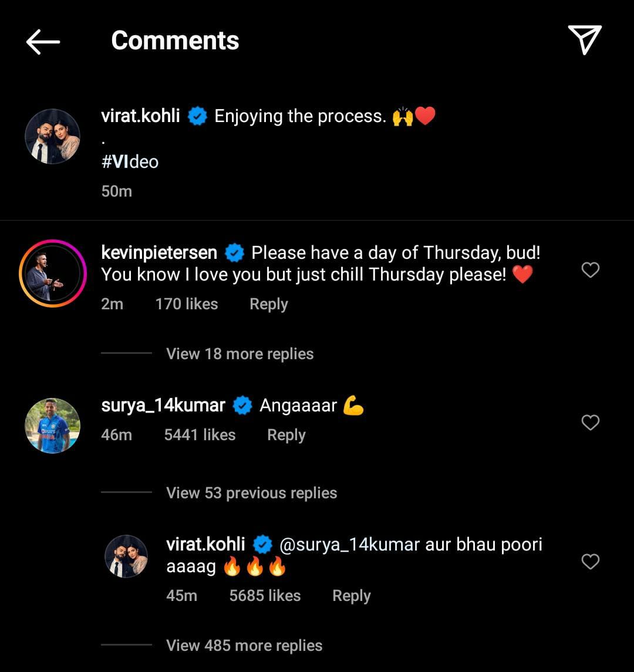View 170 likes on kevinpietersen's comment
The height and width of the screenshot is (672, 634).
186,304
